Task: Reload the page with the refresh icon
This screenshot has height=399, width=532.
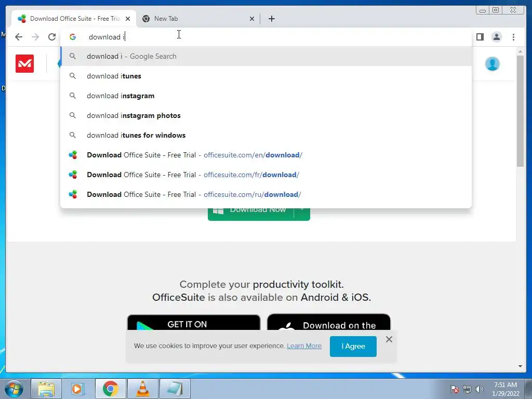Action: click(52, 37)
